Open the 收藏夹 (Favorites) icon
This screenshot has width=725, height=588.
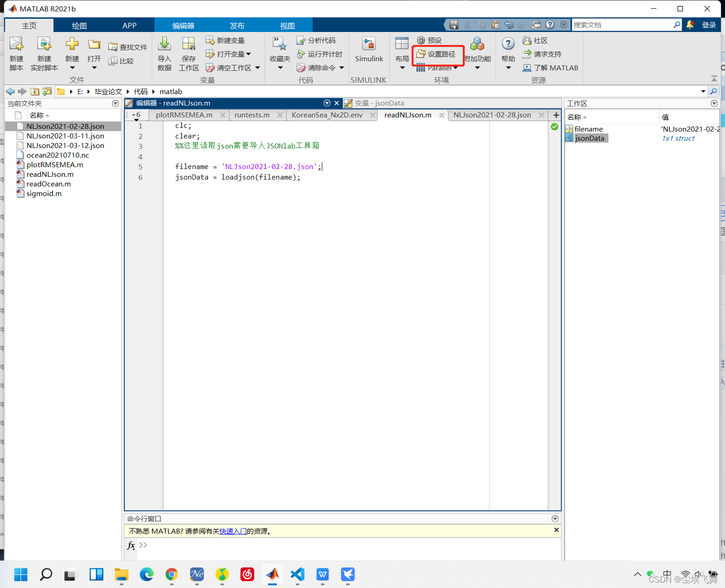click(280, 44)
